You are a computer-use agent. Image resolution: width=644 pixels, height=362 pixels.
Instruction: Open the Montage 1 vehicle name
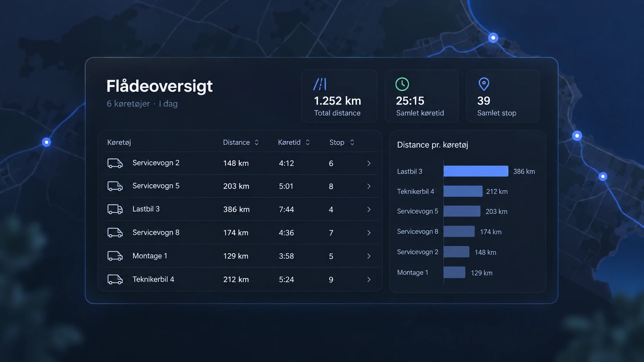150,256
